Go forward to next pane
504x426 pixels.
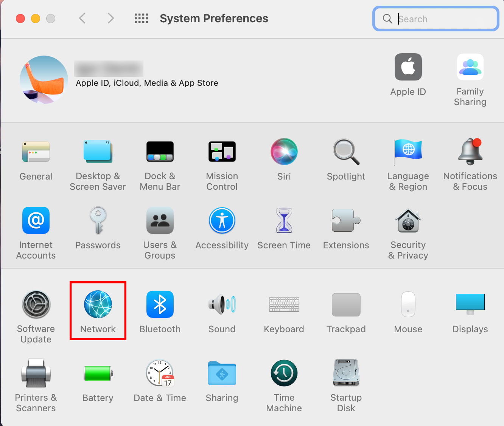110,18
